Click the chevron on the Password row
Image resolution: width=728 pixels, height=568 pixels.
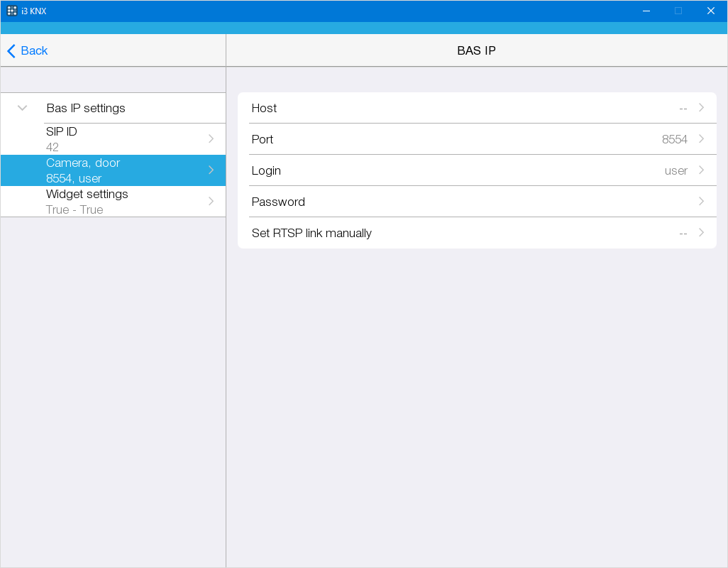pyautogui.click(x=701, y=202)
